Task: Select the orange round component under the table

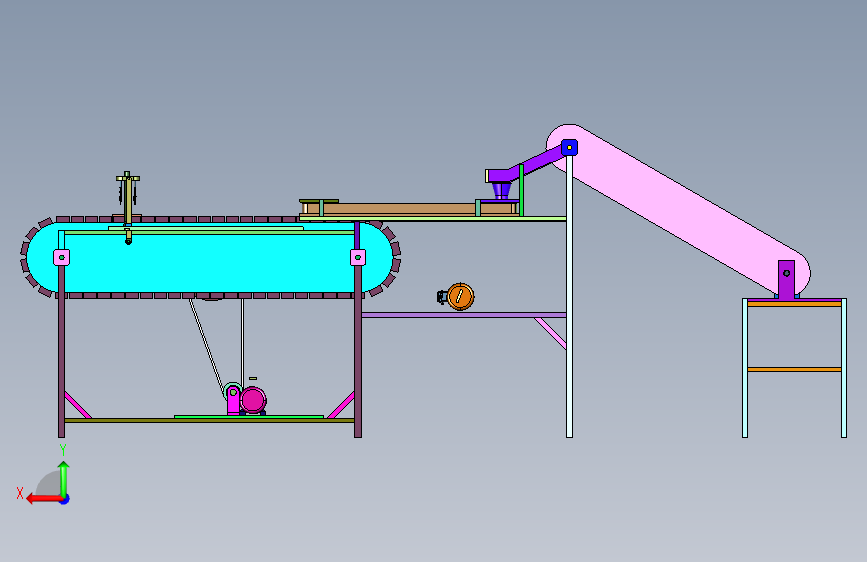Action: pyautogui.click(x=461, y=296)
